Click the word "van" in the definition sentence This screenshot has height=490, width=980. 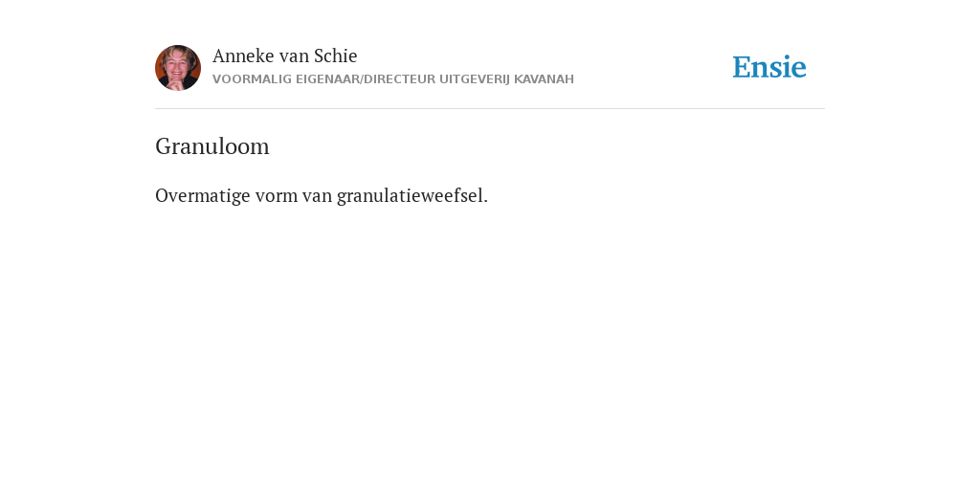point(317,196)
